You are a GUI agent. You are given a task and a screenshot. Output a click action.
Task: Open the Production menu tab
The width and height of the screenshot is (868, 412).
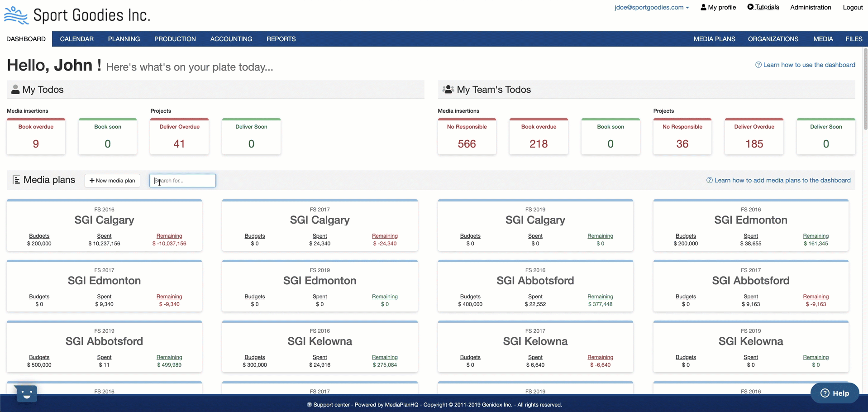(175, 39)
